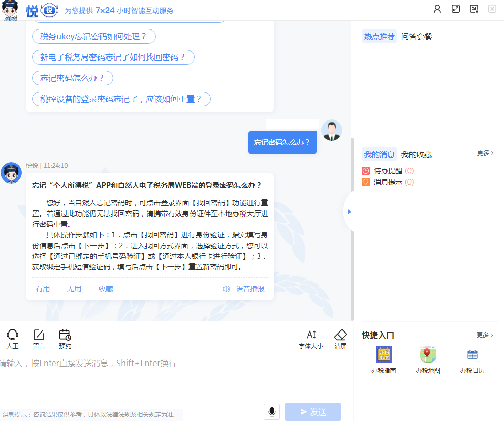The image size is (504, 422).
Task: Play 语音播报 voice readout
Action: (x=243, y=289)
